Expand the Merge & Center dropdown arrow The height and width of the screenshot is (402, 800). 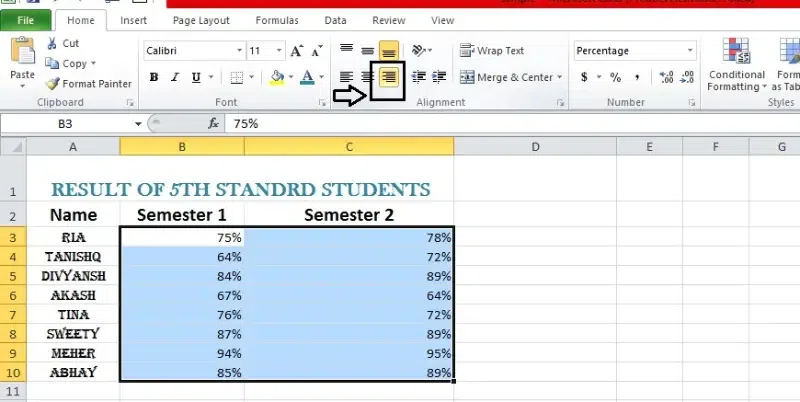[x=560, y=77]
